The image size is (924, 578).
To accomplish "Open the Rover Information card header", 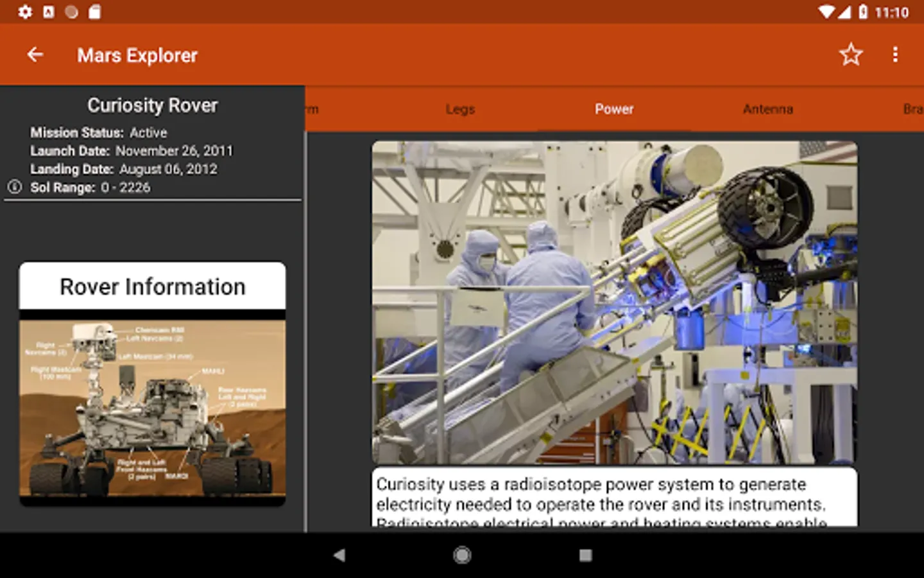I will pyautogui.click(x=153, y=286).
